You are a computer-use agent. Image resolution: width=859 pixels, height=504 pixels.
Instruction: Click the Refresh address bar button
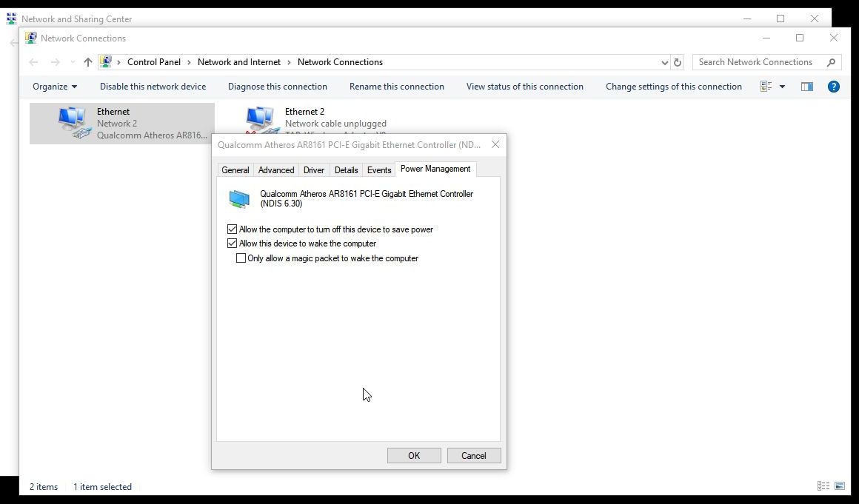678,62
